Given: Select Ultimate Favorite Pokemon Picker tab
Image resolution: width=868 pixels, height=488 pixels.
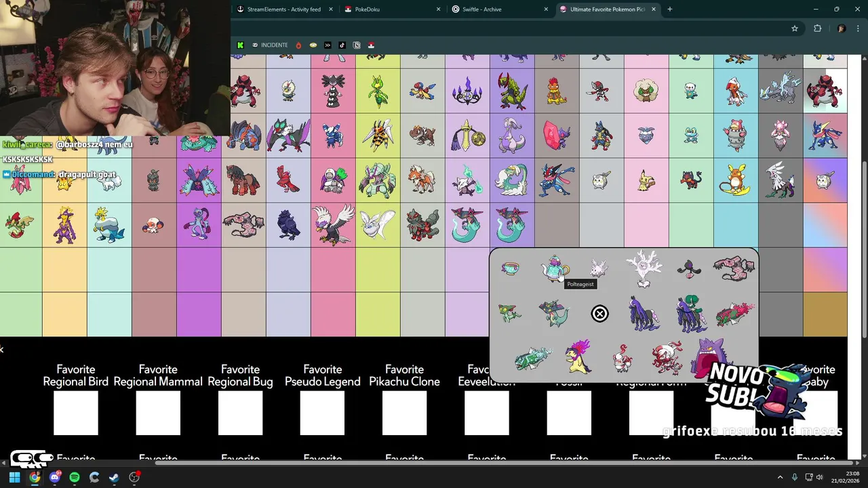Looking at the screenshot, I should pyautogui.click(x=608, y=9).
